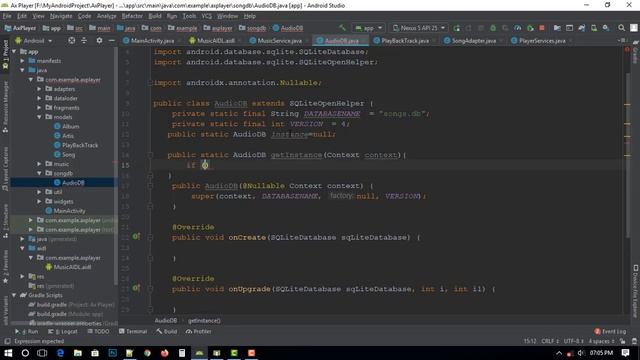Open the SDK Manager toolbar icon
The height and width of the screenshot is (360, 640).
pyautogui.click(x=606, y=28)
